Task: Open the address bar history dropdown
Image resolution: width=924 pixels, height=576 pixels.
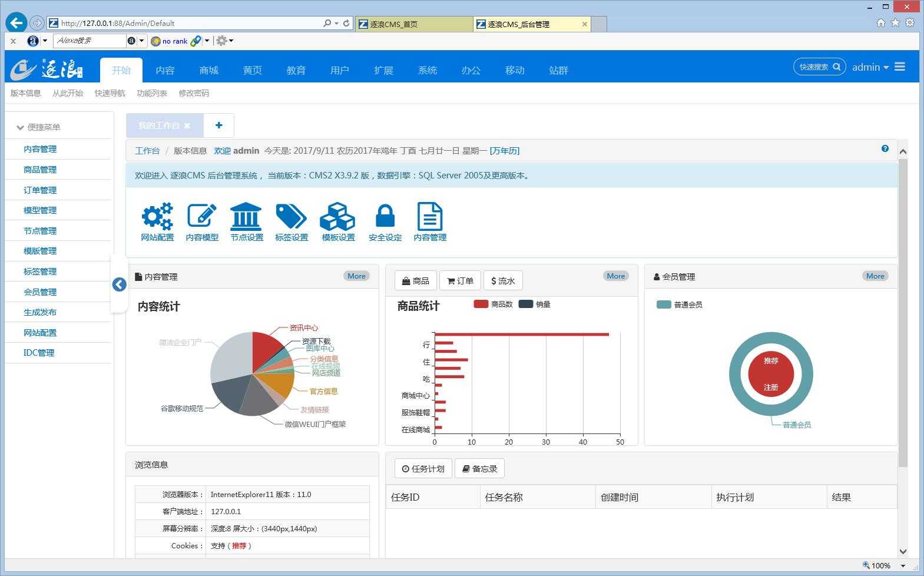Action: pos(336,23)
